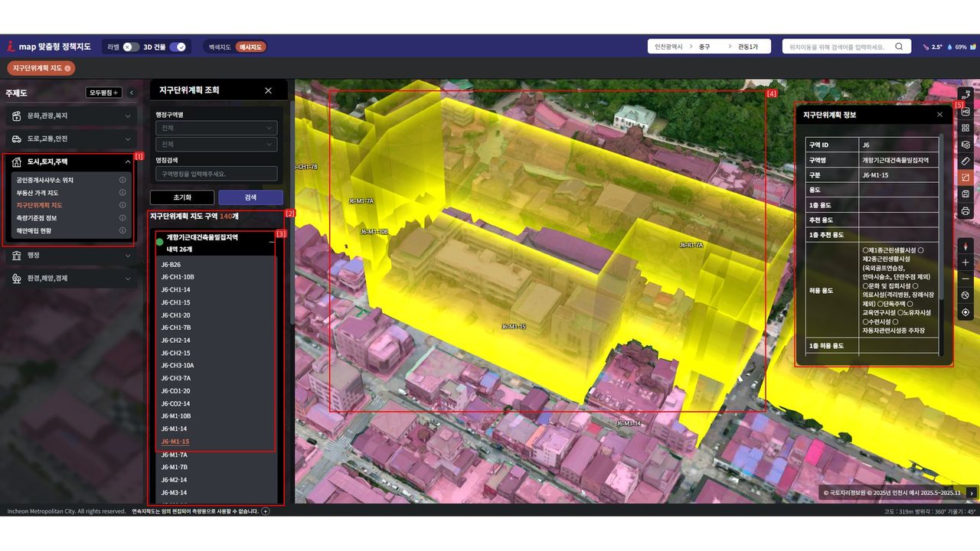Select zone J6-CH1-10B in the list
Screen dimensions: 980x551
click(178, 277)
